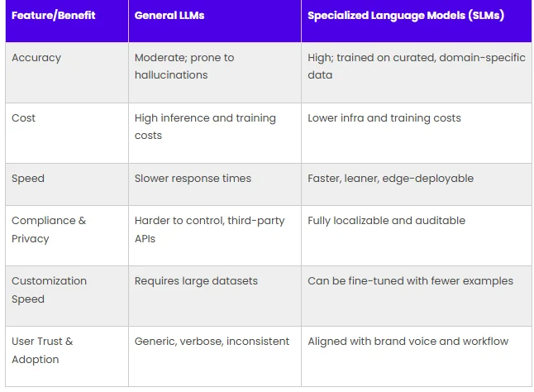Select 'Requires large datasets' cell

click(196, 281)
